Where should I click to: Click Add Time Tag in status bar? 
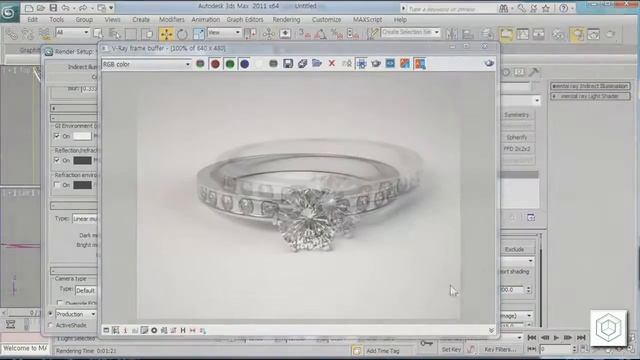(x=383, y=351)
